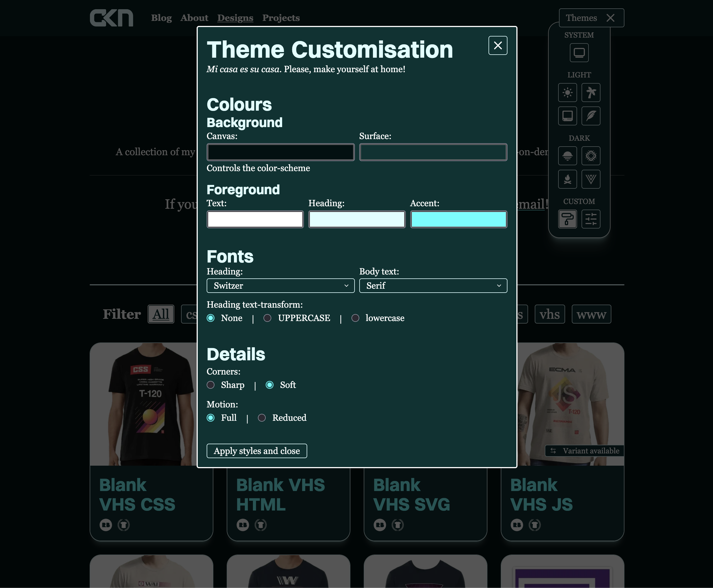
Task: Open the sliders customisation icon
Action: tap(591, 219)
